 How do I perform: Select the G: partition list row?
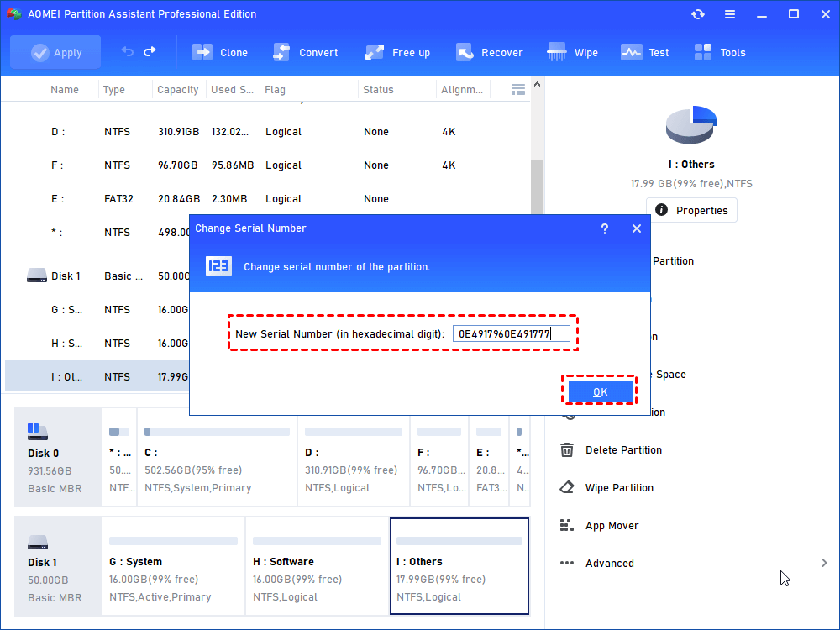tap(97, 310)
